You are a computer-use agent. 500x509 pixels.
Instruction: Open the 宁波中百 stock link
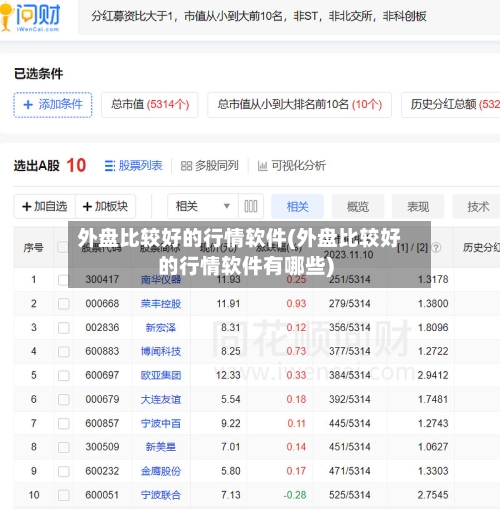click(x=161, y=423)
